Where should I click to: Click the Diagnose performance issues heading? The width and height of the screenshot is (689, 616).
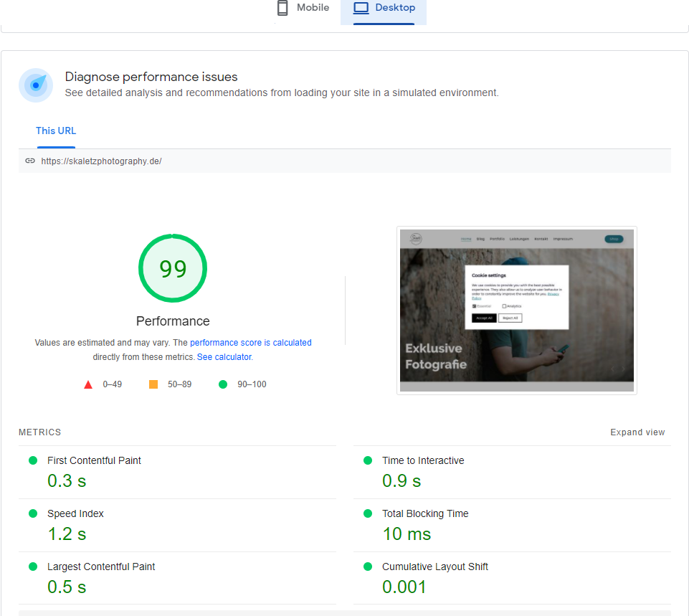coord(151,77)
